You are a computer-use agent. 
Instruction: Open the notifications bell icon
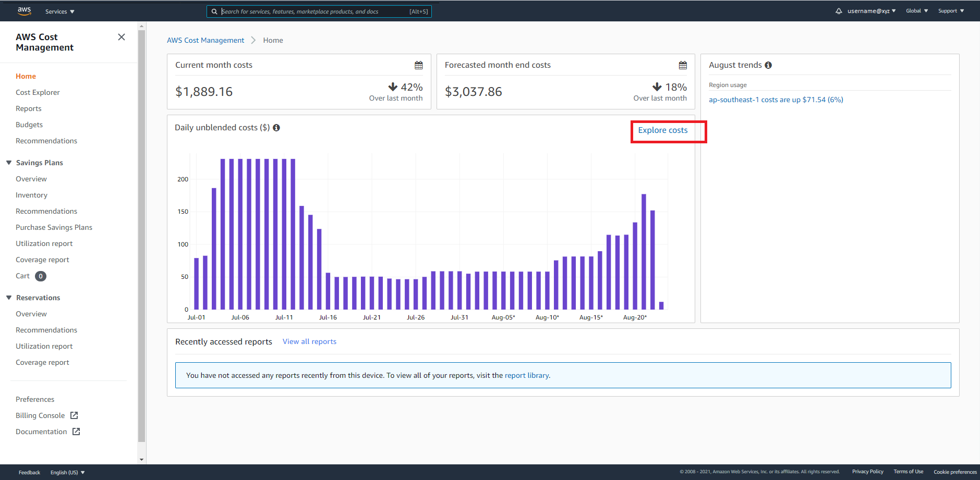click(x=839, y=11)
